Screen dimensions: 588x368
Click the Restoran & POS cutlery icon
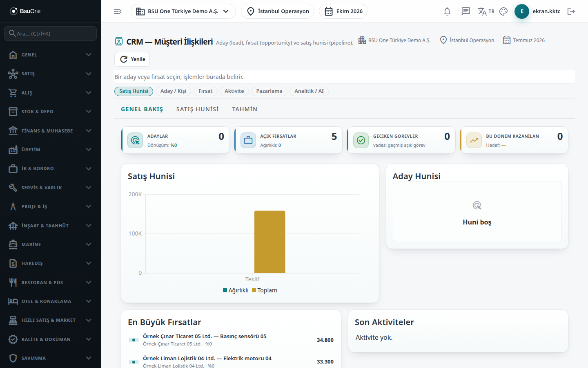pos(13,282)
